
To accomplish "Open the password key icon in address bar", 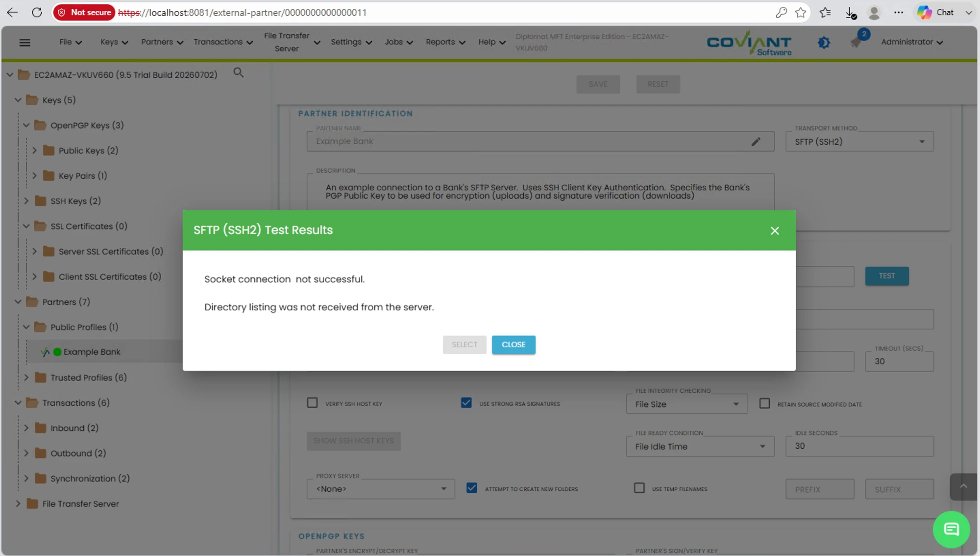I will (x=781, y=12).
